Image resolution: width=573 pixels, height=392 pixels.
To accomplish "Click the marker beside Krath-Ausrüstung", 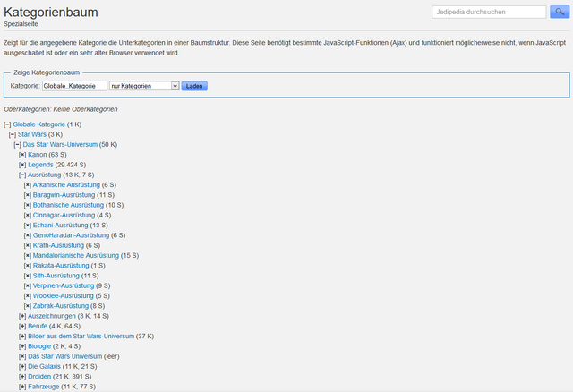I will click(x=28, y=245).
